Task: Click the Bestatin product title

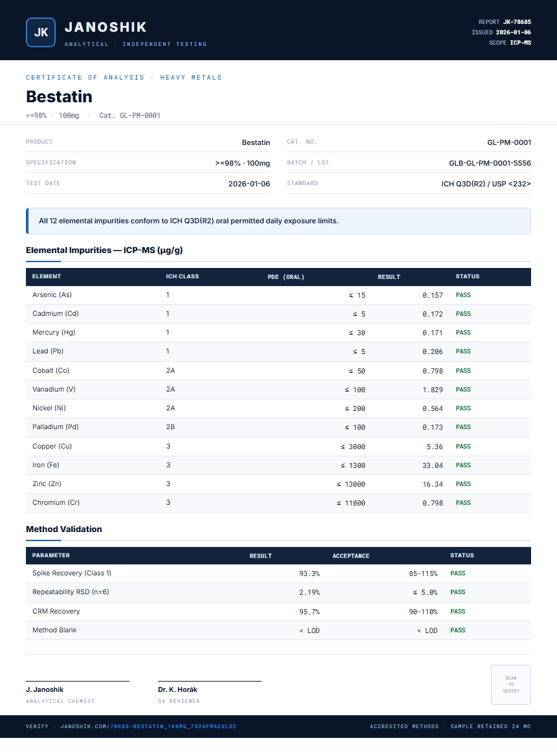Action: point(59,96)
